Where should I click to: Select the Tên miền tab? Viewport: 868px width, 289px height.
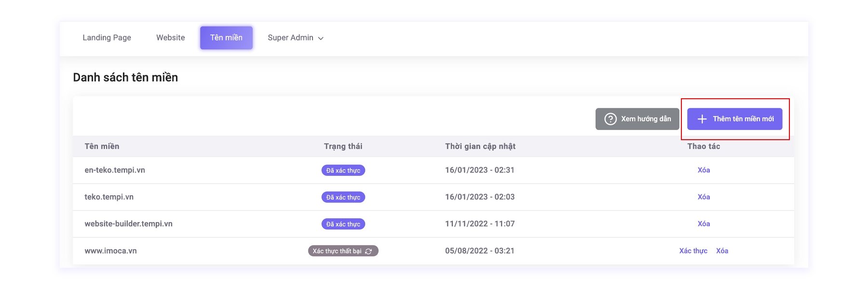(226, 38)
